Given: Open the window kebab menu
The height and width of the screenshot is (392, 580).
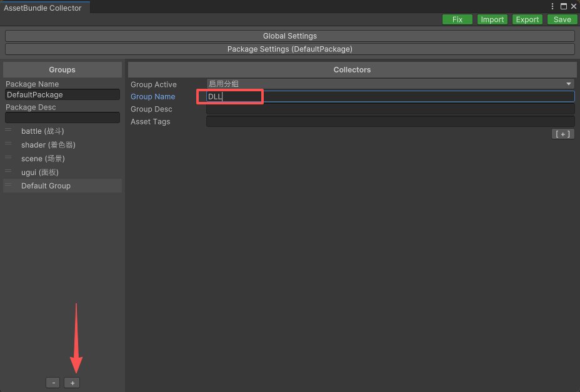Looking at the screenshot, I should pyautogui.click(x=552, y=6).
